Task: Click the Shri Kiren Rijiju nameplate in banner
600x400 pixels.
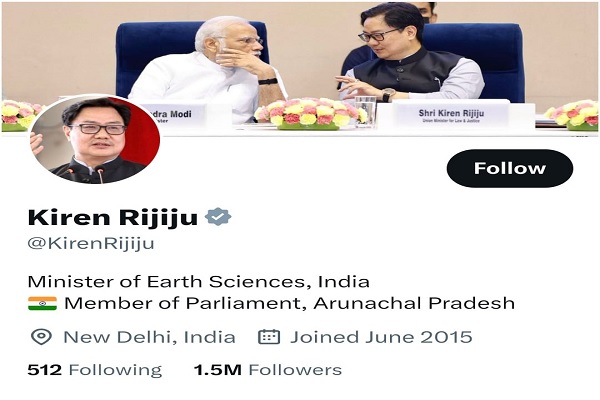Action: [x=452, y=116]
